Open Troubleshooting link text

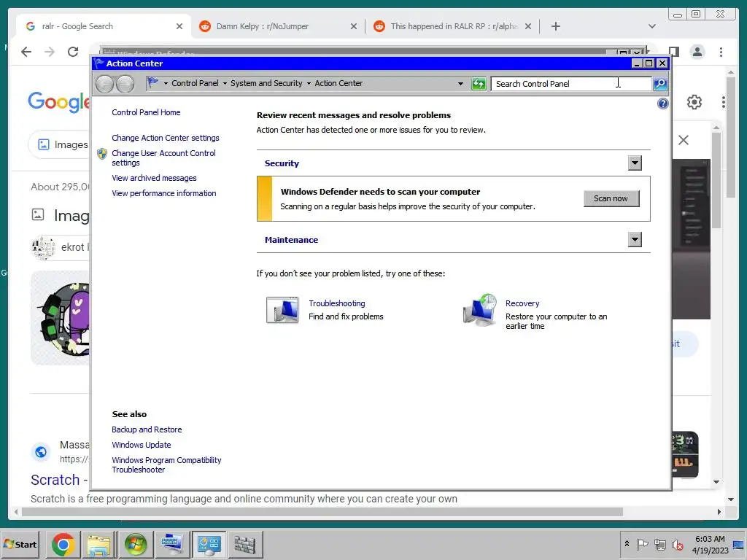(x=337, y=303)
